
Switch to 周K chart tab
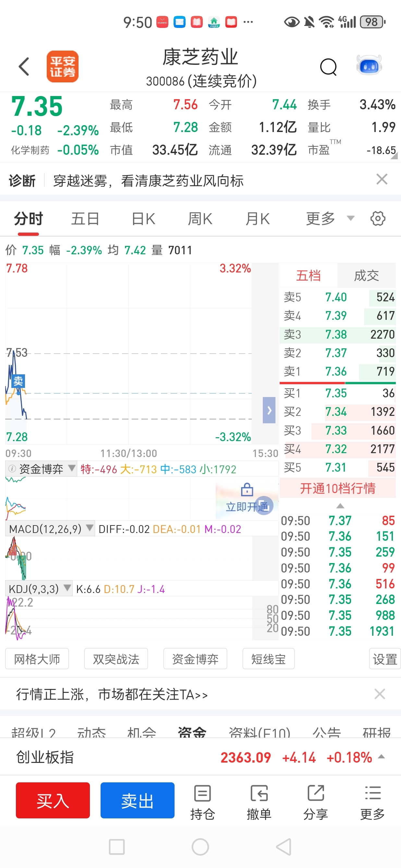tap(200, 219)
